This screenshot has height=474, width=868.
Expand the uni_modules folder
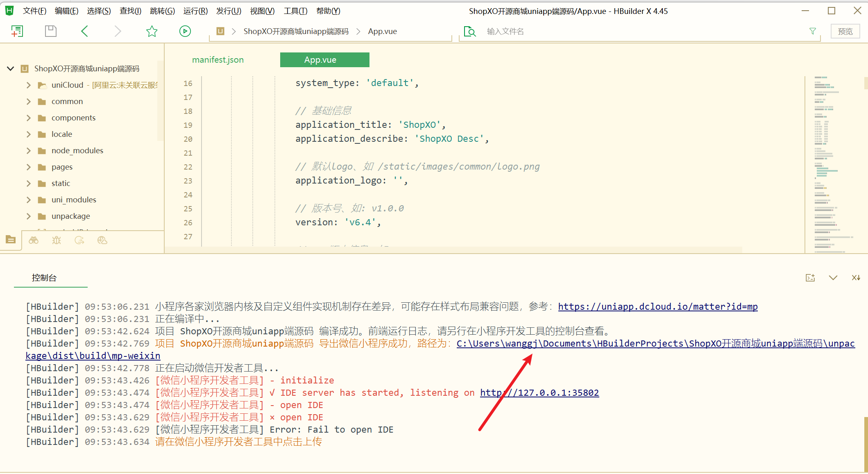[x=29, y=200]
